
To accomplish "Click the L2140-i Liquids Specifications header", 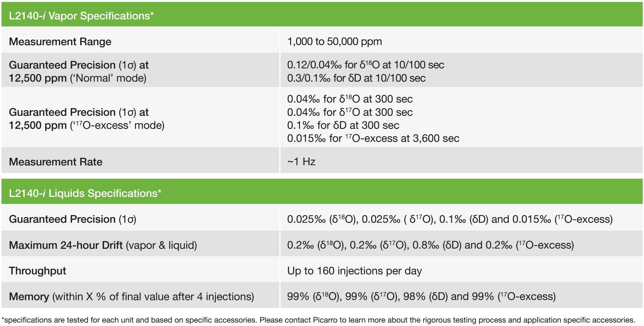I will tap(85, 193).
